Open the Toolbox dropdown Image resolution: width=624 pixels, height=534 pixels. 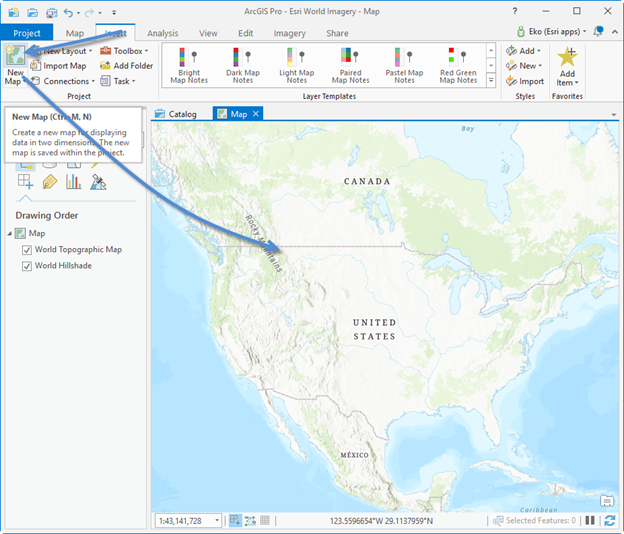(x=146, y=51)
